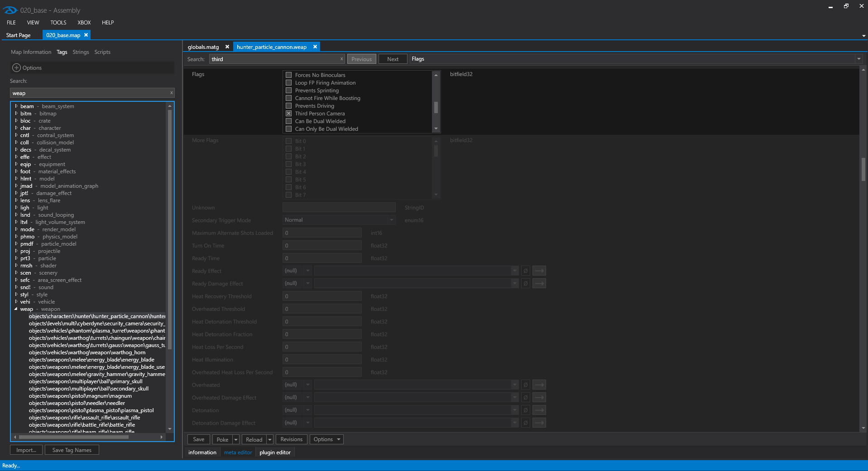Open the FILE menu
This screenshot has height=471, width=868.
[11, 23]
